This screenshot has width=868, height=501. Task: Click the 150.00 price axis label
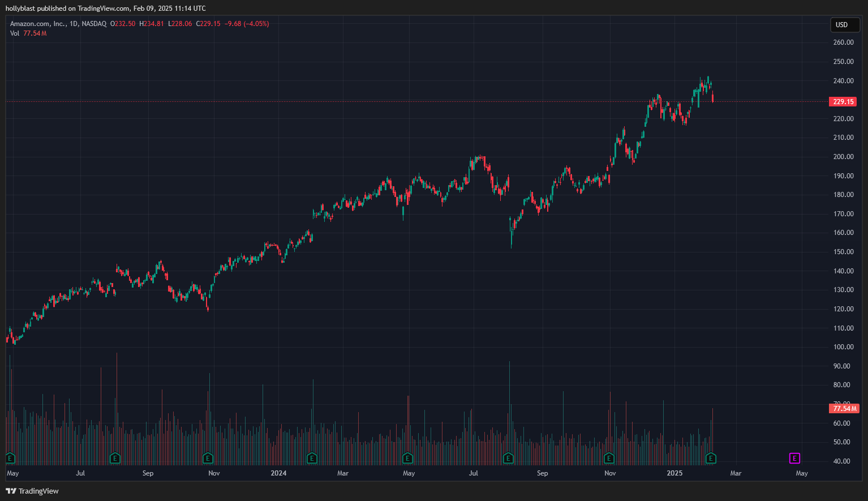click(843, 252)
